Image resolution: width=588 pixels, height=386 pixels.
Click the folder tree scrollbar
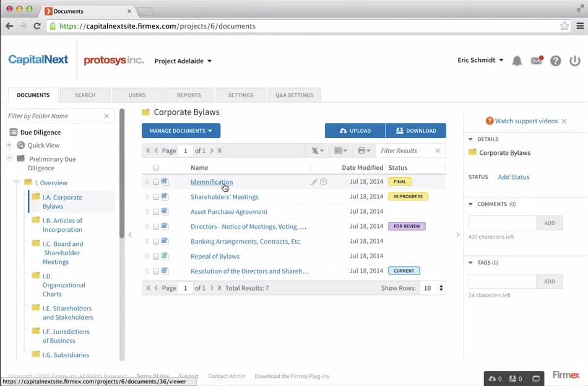(x=121, y=173)
